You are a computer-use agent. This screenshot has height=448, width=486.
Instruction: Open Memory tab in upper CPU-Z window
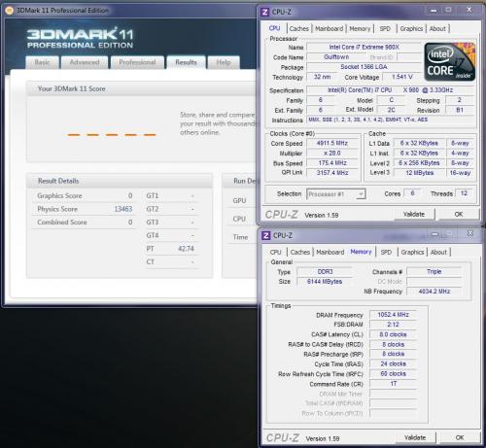(360, 29)
